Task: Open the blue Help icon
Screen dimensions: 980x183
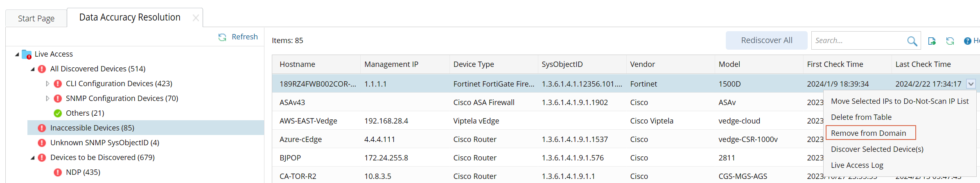Action: click(968, 41)
